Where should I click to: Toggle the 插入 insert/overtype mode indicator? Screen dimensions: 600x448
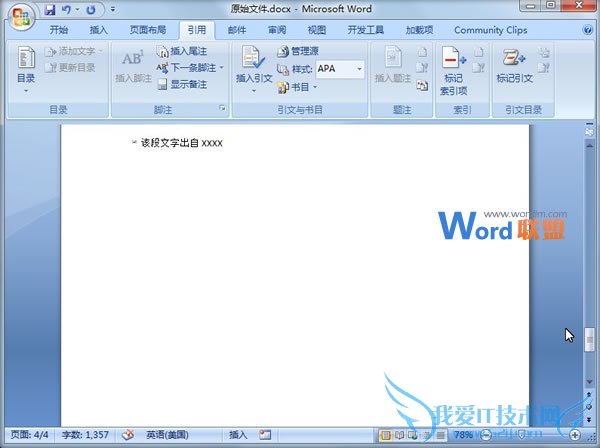click(x=238, y=435)
